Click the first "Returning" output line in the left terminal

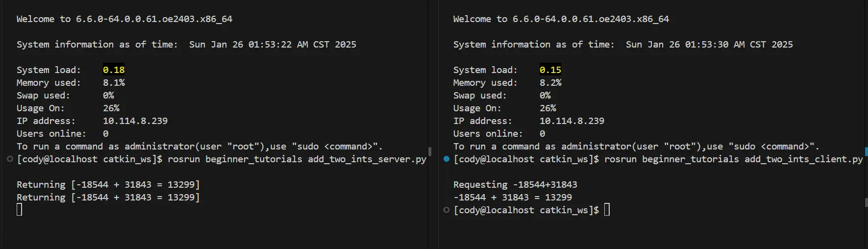(x=108, y=184)
